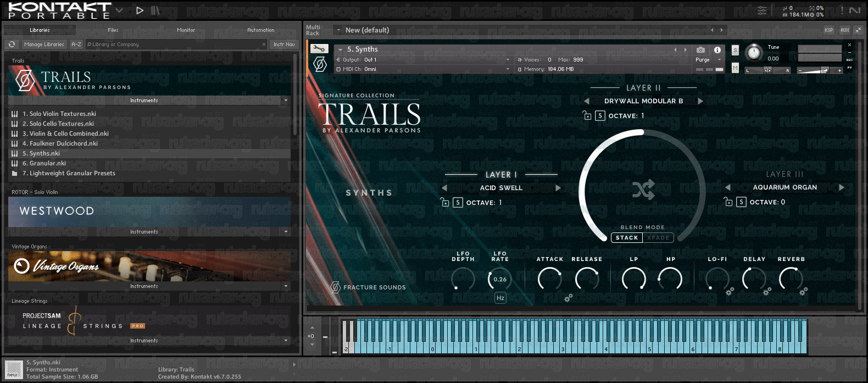The image size is (868, 383).
Task: Open the instrument info icon
Action: tap(717, 49)
